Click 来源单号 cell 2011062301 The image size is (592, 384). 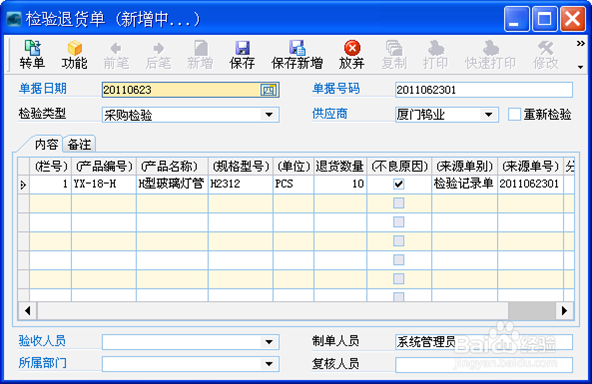click(x=530, y=184)
